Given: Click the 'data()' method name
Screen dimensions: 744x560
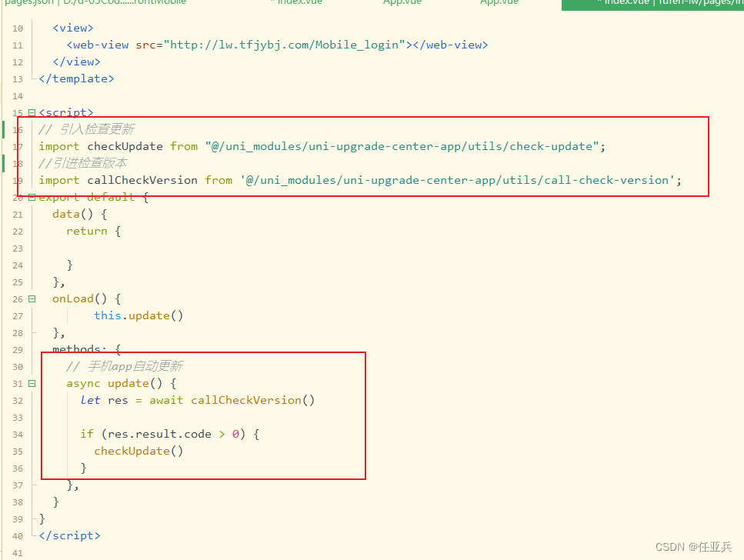Looking at the screenshot, I should (72, 214).
